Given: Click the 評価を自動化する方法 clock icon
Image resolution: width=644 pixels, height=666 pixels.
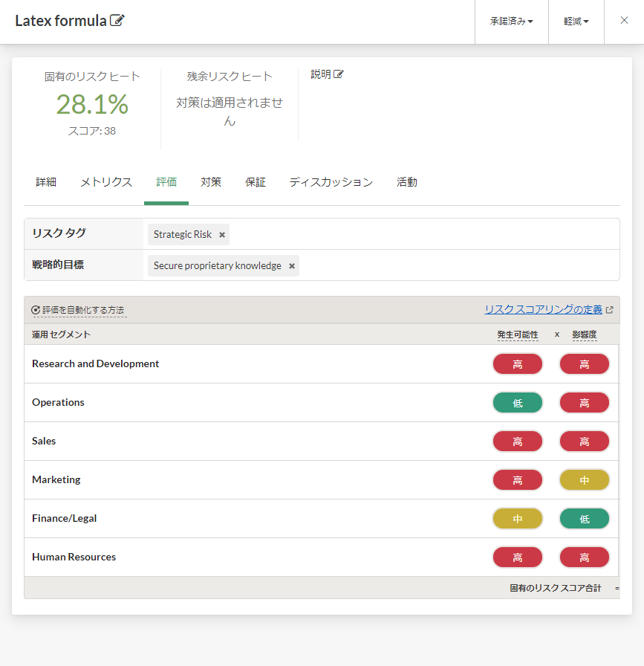Looking at the screenshot, I should coord(36,310).
